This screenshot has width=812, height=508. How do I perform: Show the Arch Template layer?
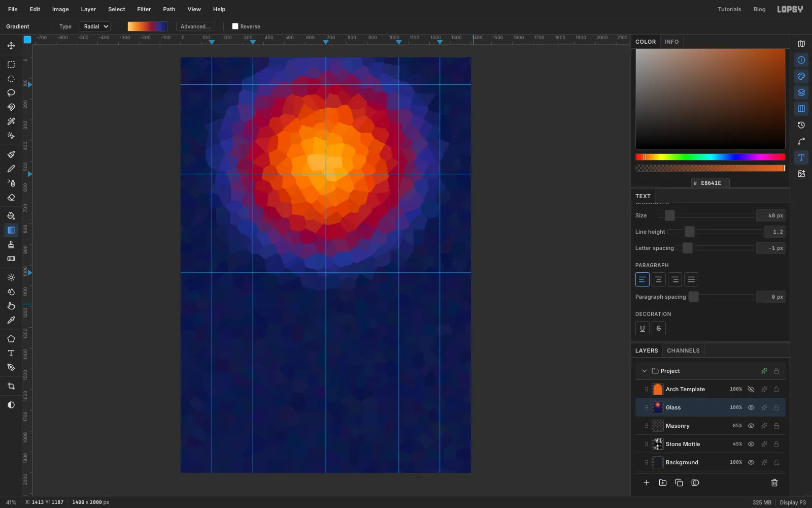pos(751,389)
